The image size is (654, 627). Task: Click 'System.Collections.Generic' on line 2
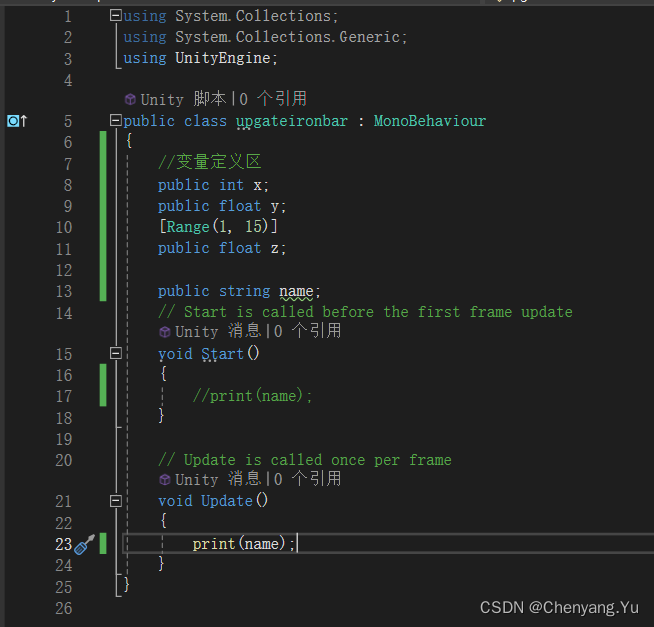[x=287, y=37]
